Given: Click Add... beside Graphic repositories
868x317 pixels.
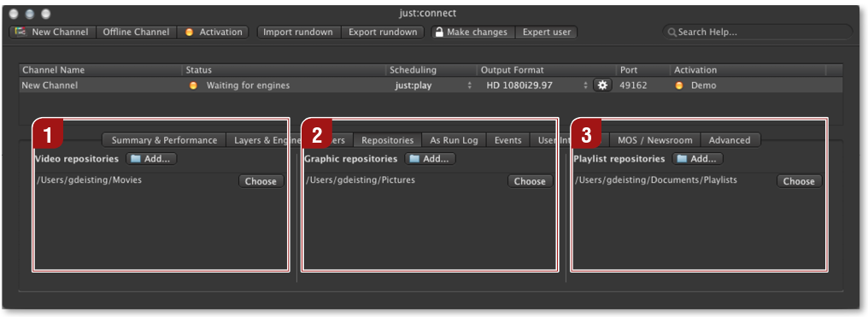Looking at the screenshot, I should tap(431, 159).
